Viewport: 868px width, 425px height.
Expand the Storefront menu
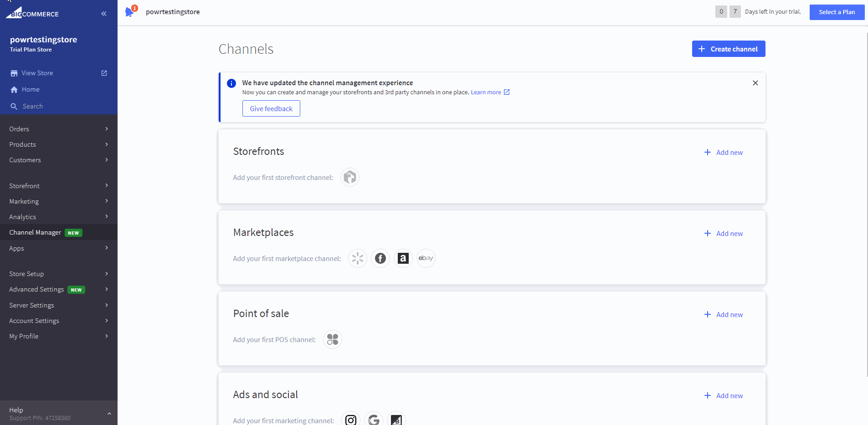coord(59,186)
